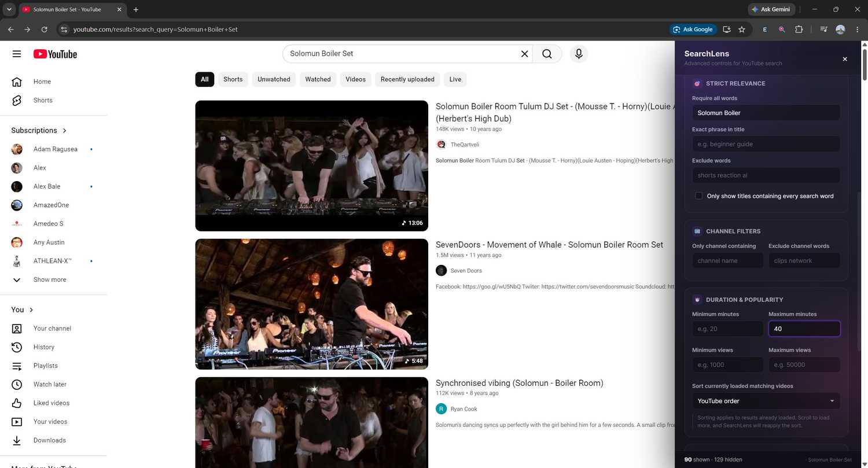This screenshot has width=868, height=468.
Task: Select the Watched filter chip
Action: [318, 79]
